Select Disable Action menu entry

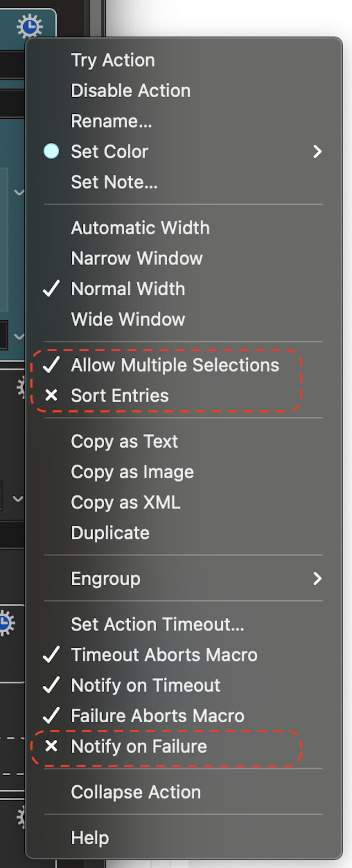(131, 91)
